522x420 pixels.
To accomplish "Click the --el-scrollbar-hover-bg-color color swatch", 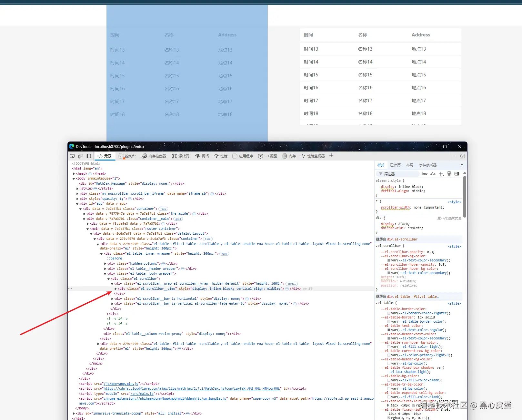I will [x=389, y=273].
